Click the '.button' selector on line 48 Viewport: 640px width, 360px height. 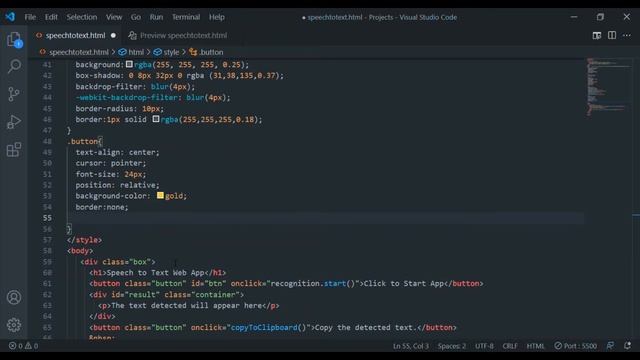pyautogui.click(x=83, y=141)
